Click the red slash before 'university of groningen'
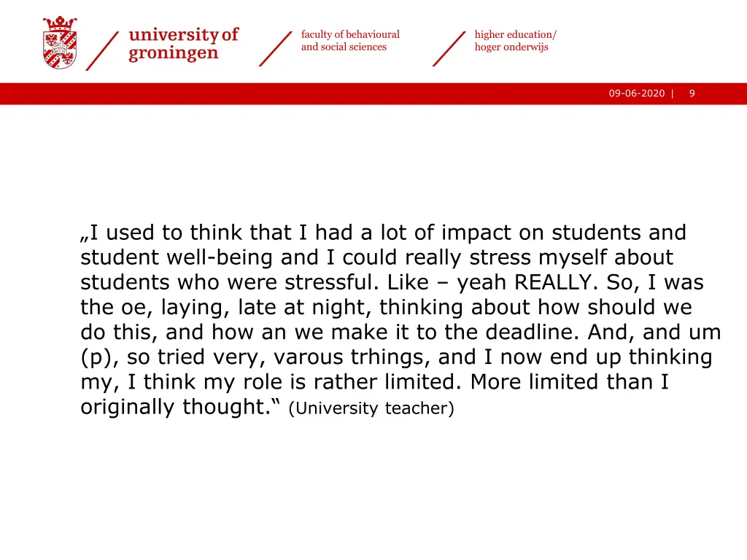747x560 pixels. tap(102, 50)
